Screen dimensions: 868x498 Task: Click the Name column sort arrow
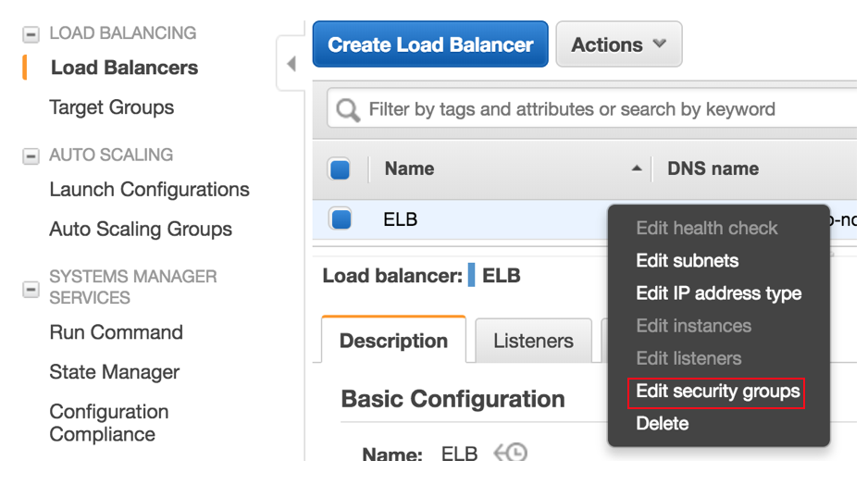point(636,168)
